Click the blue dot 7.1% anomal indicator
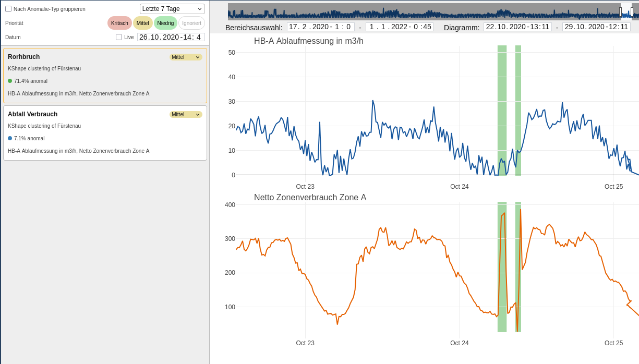Viewport: 639px width, 364px height. click(x=10, y=138)
